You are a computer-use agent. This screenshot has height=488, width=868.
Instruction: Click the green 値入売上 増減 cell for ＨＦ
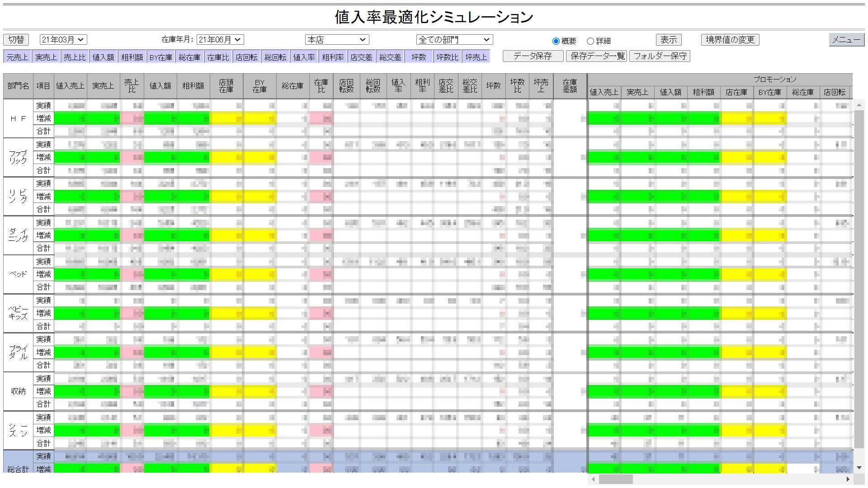(x=71, y=118)
